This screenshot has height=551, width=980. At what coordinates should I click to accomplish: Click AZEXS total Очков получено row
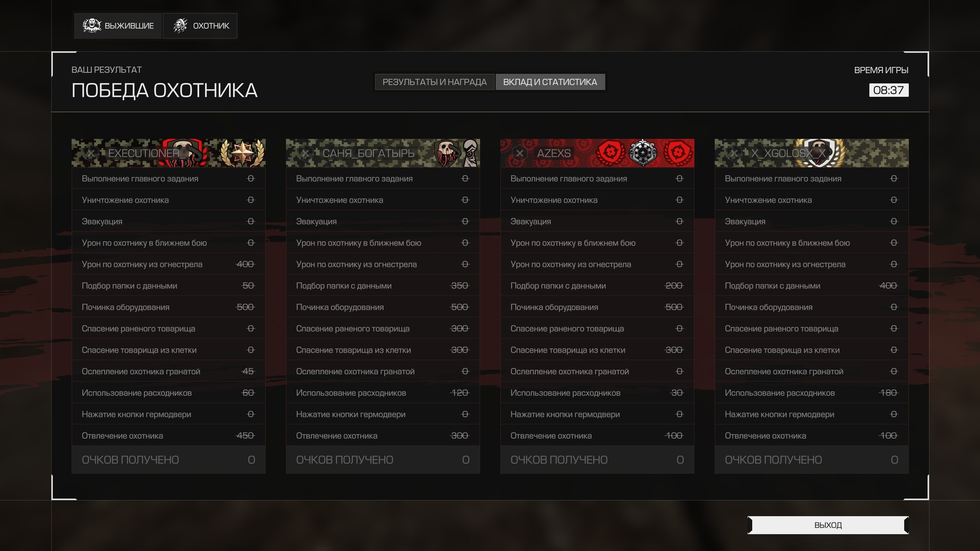click(x=597, y=460)
